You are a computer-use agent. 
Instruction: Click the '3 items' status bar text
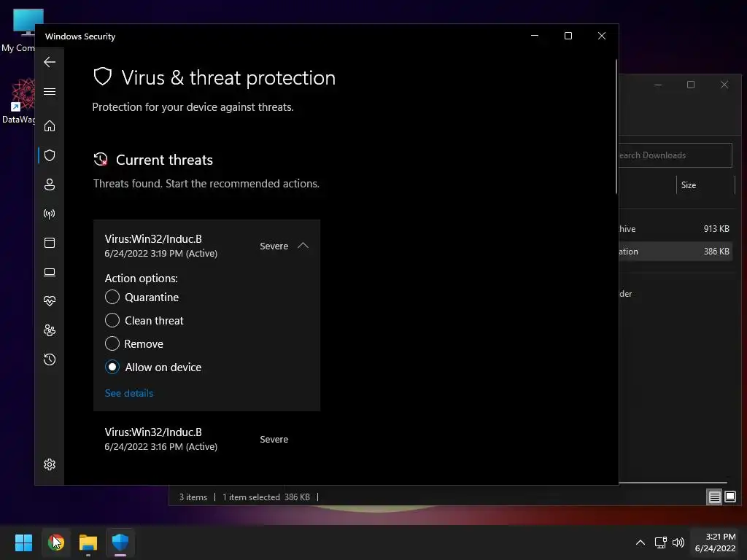click(x=193, y=497)
